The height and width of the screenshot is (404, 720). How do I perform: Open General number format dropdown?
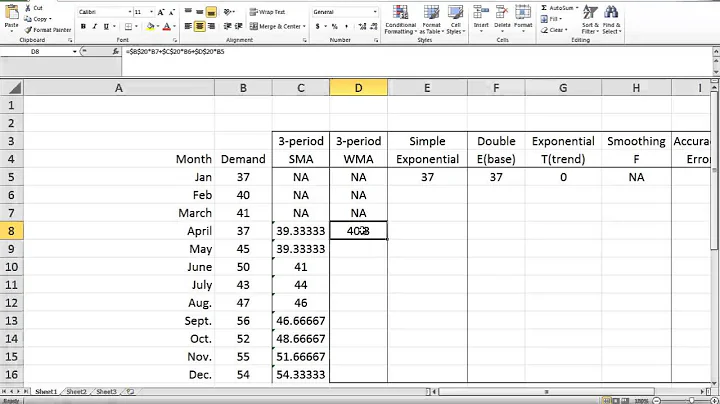click(x=375, y=12)
